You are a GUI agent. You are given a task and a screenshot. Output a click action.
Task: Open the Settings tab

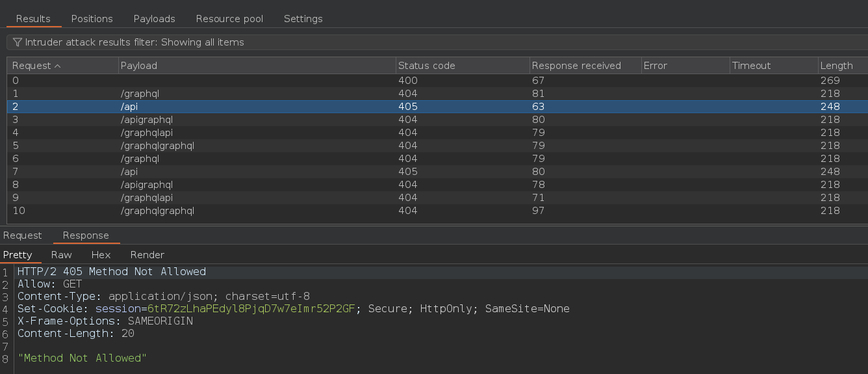[303, 19]
